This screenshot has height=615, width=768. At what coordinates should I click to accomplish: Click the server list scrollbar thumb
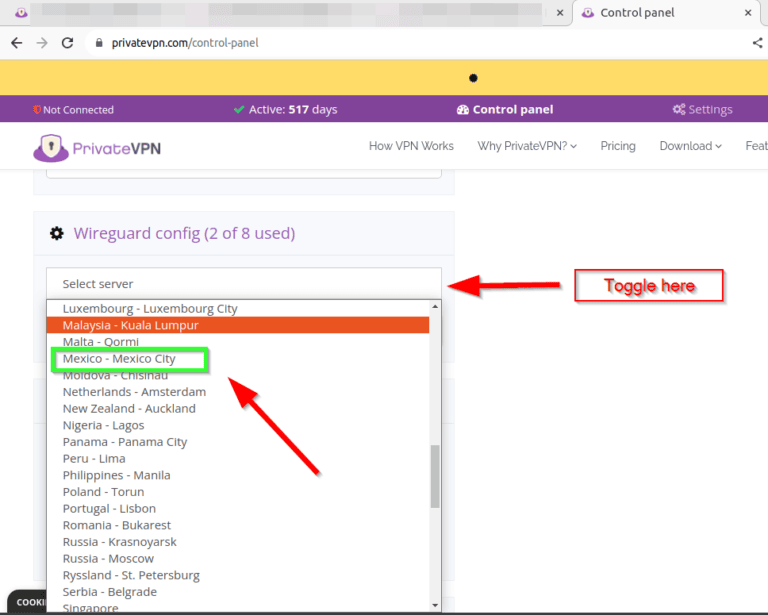(x=434, y=476)
